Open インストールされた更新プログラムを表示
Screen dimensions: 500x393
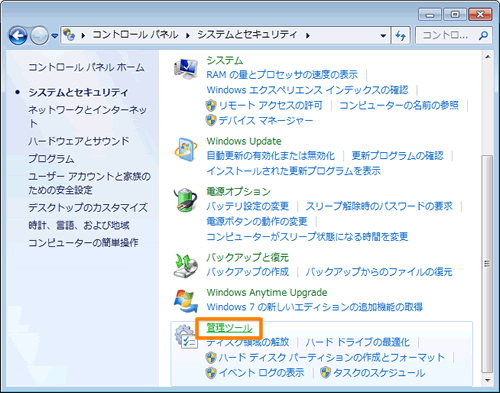[294, 171]
